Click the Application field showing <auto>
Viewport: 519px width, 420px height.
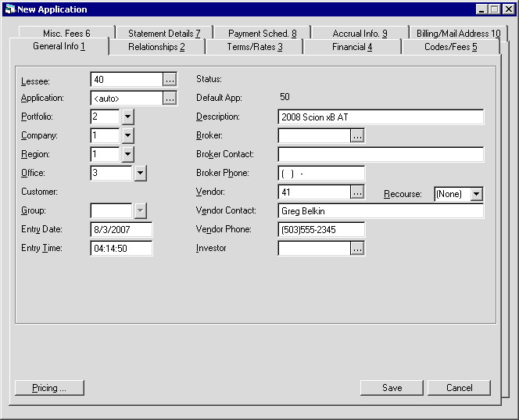tap(127, 99)
